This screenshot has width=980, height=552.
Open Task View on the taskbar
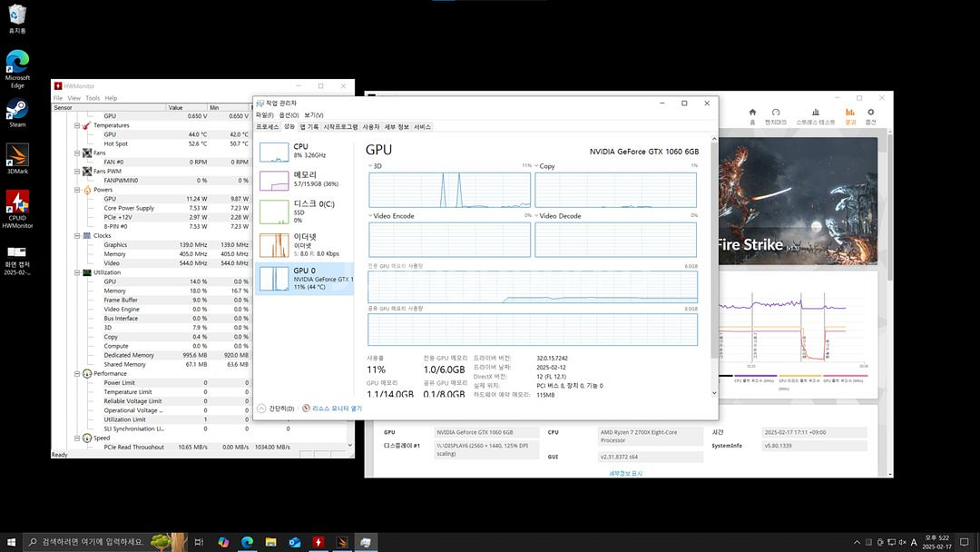[199, 542]
